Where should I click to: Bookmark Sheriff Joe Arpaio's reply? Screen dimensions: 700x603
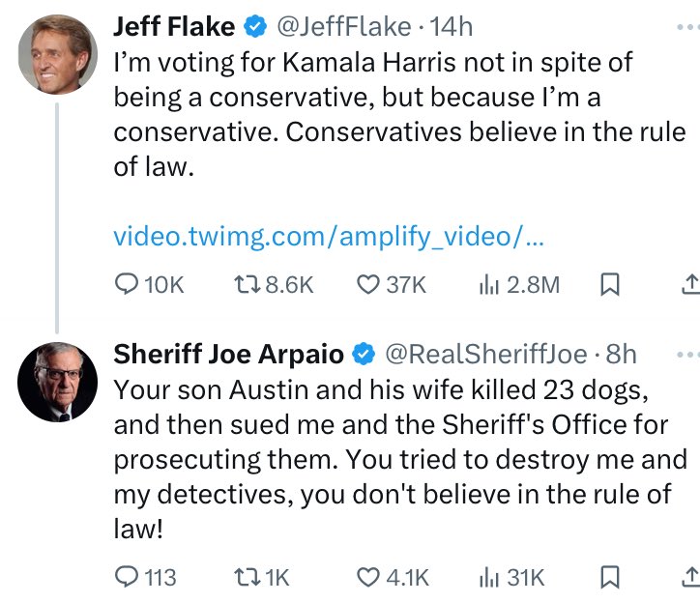[x=610, y=577]
